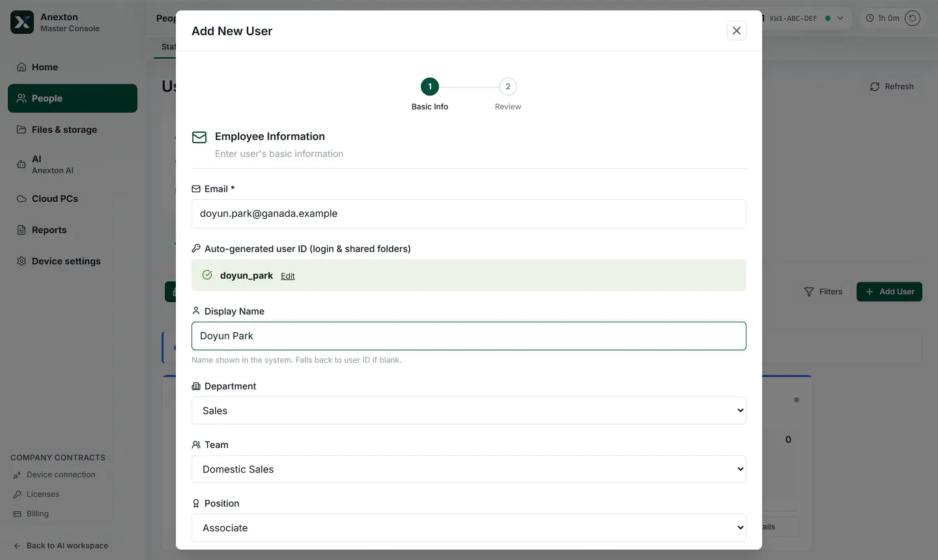This screenshot has height=560, width=938.
Task: Click the clock icon beside 1h 0m
Action: tap(870, 18)
